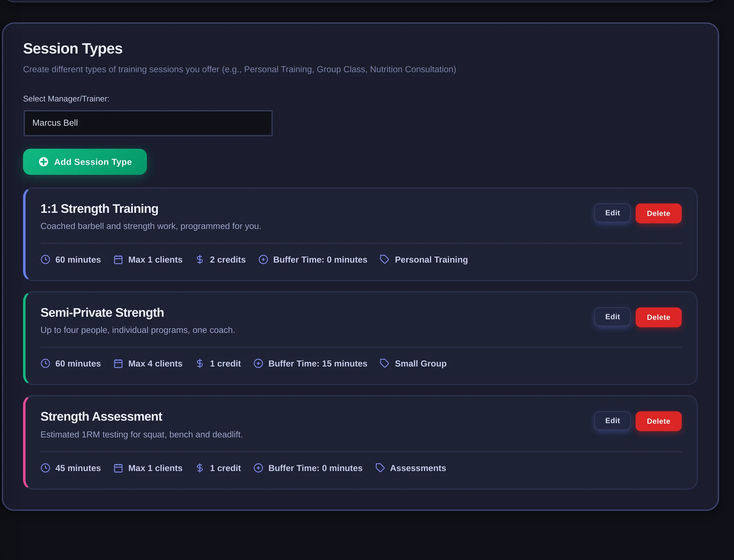Image resolution: width=734 pixels, height=560 pixels.
Task: Edit the Strength Assessment session
Action: 612,421
